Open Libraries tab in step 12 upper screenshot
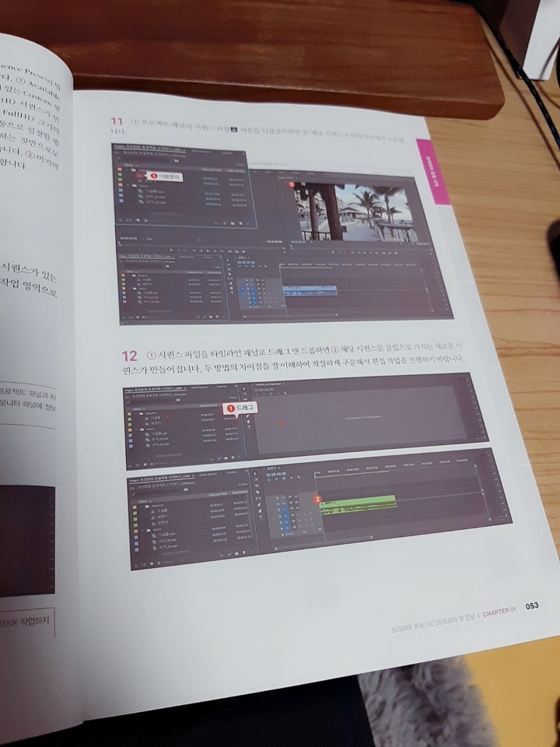Viewport: 560px width, 747px height. pos(222,387)
